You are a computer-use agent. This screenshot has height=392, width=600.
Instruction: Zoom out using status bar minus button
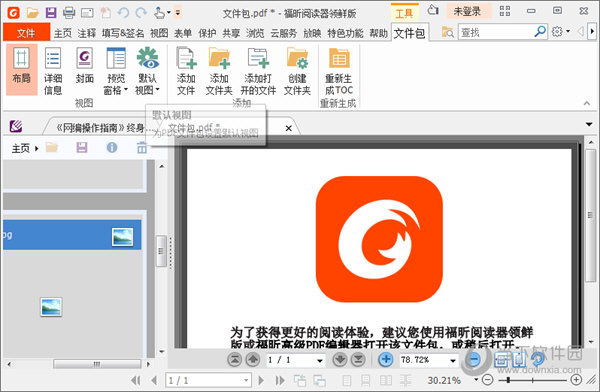488,380
